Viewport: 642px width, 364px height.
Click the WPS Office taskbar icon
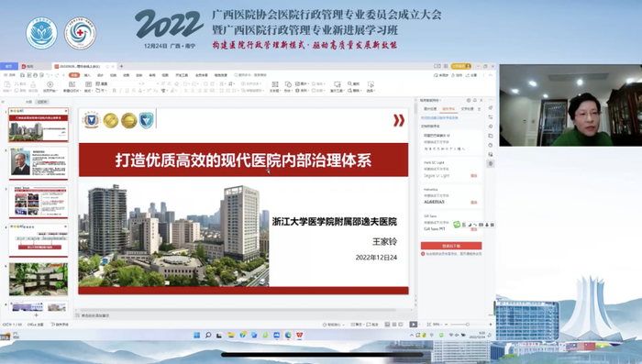(x=300, y=335)
